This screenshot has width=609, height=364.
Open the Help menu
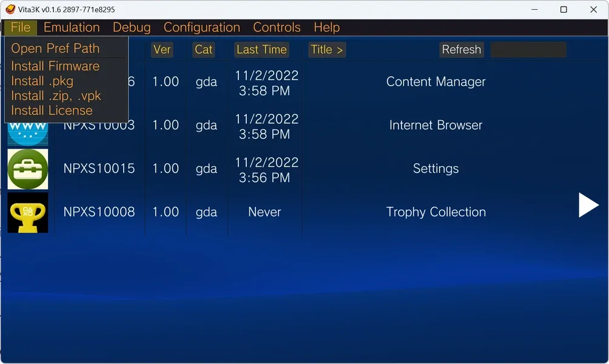coord(326,27)
